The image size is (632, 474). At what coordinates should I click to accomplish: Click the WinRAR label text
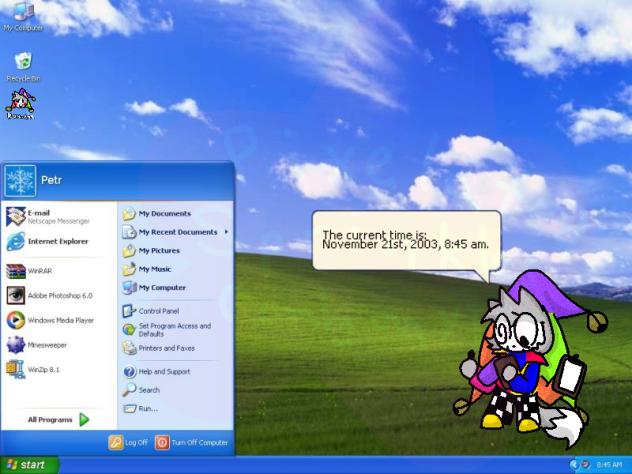[40, 271]
